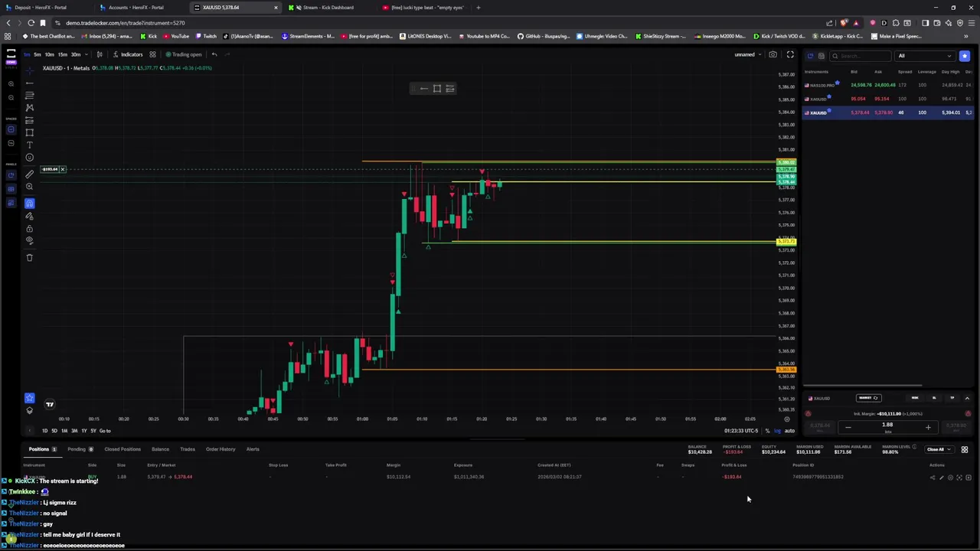Image resolution: width=980 pixels, height=551 pixels.
Task: Select the rectangle shape tool
Action: (30, 132)
